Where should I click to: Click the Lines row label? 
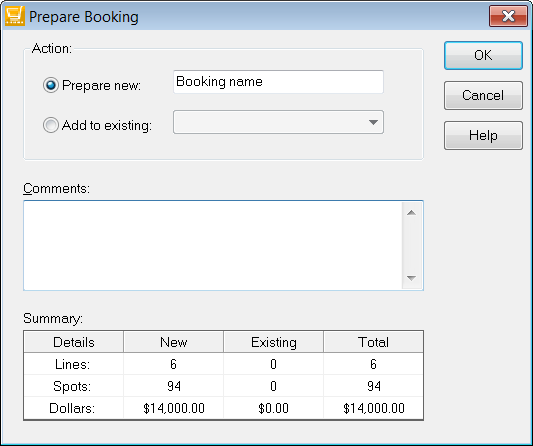pyautogui.click(x=73, y=364)
